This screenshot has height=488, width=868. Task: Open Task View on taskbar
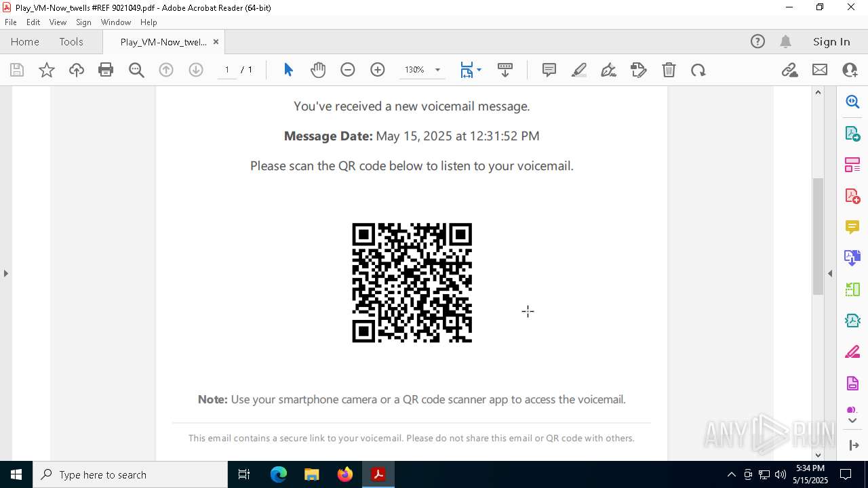tap(244, 474)
